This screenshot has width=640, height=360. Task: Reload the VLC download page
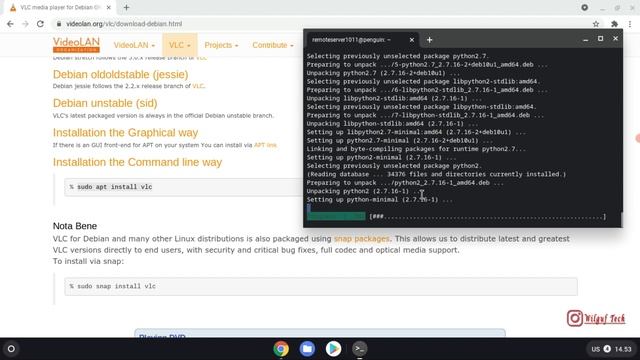pos(40,24)
